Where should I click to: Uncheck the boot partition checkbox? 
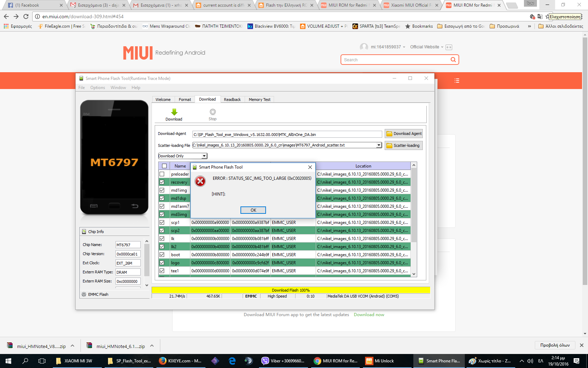tap(162, 255)
